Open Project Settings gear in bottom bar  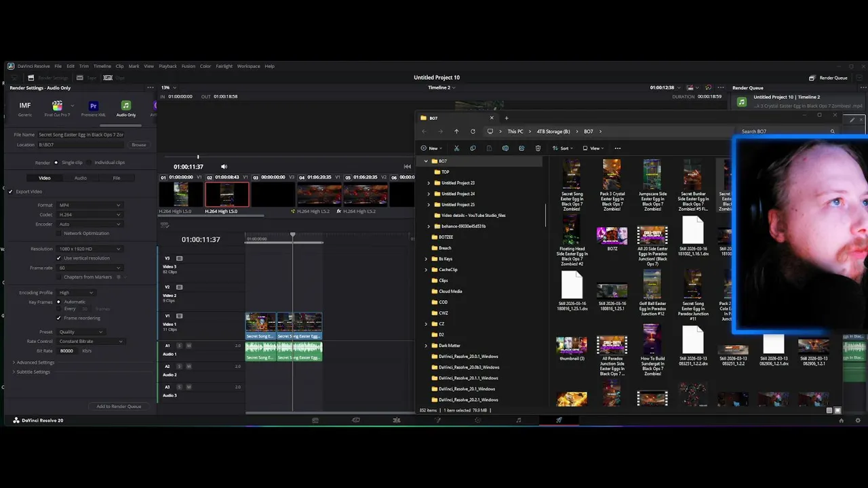(x=858, y=420)
